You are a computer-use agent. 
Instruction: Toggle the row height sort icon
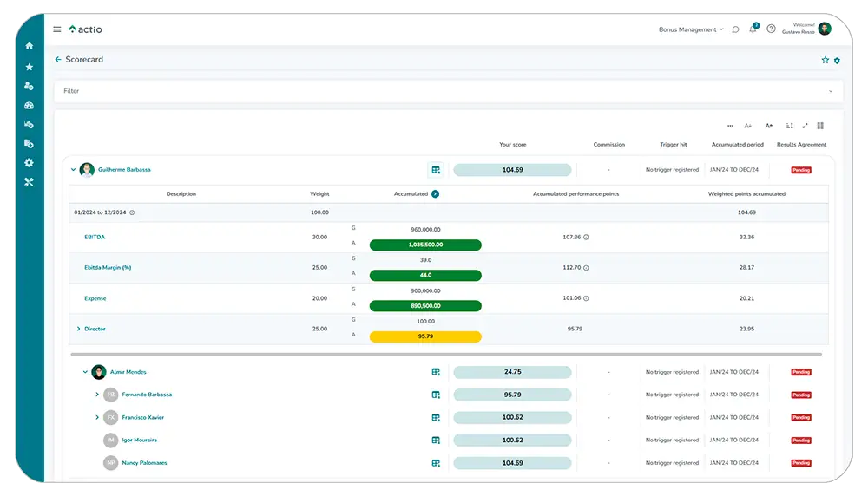789,126
